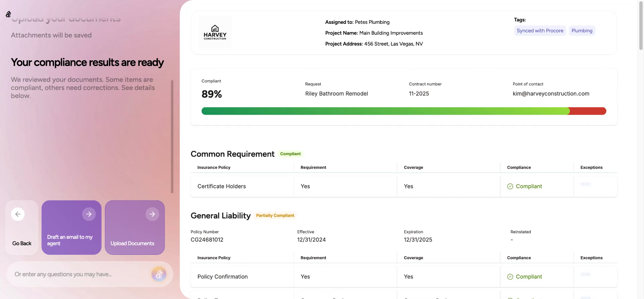Click the Compliant status in Certificate Holders row
This screenshot has width=644, height=299.
(529, 186)
